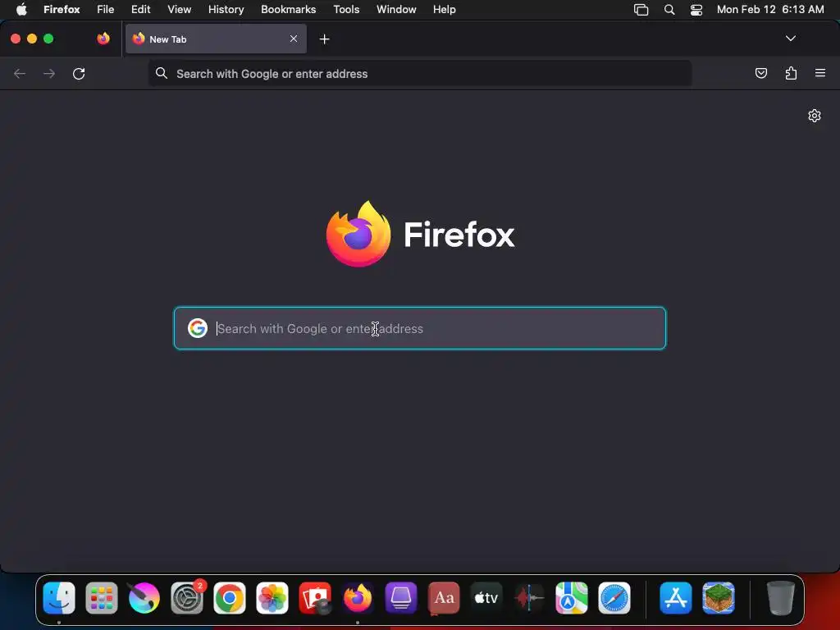Launch Google Chrome from the Dock
This screenshot has width=840, height=630.
tap(230, 598)
